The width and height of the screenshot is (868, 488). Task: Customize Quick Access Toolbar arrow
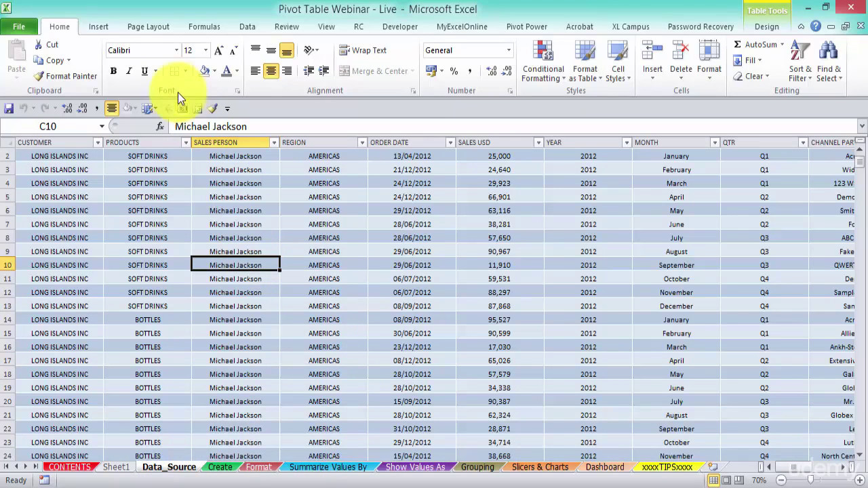pos(227,108)
